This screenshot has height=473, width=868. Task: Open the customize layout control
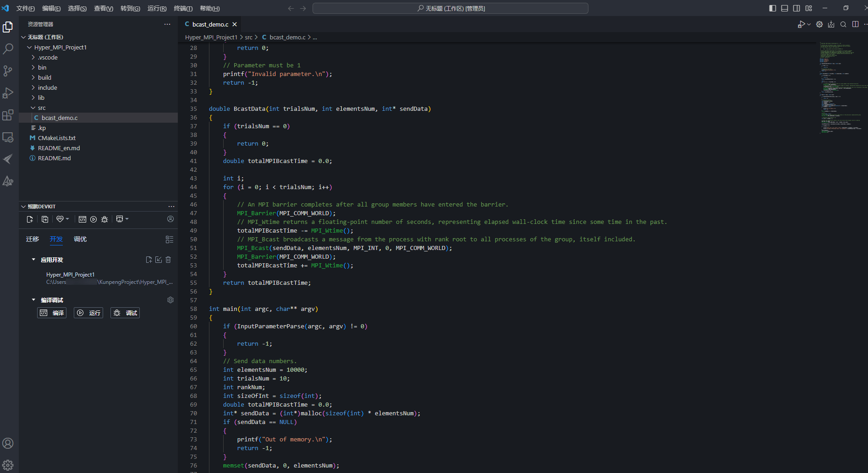tap(808, 8)
